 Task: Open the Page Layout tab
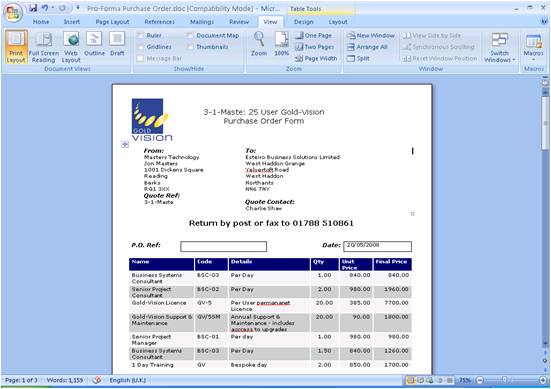(112, 22)
